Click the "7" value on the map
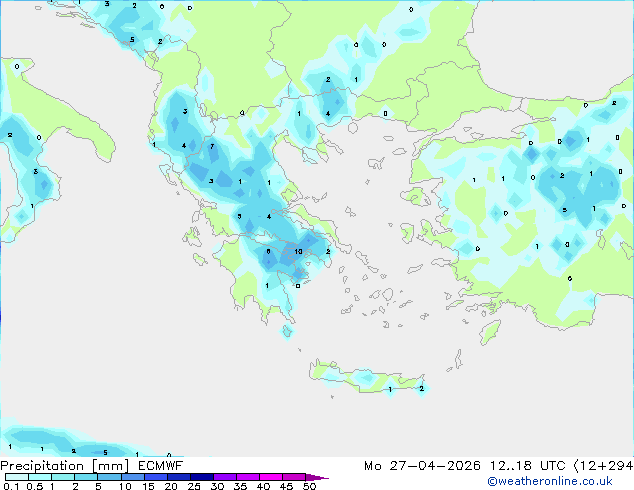Image resolution: width=634 pixels, height=490 pixels. pyautogui.click(x=212, y=146)
